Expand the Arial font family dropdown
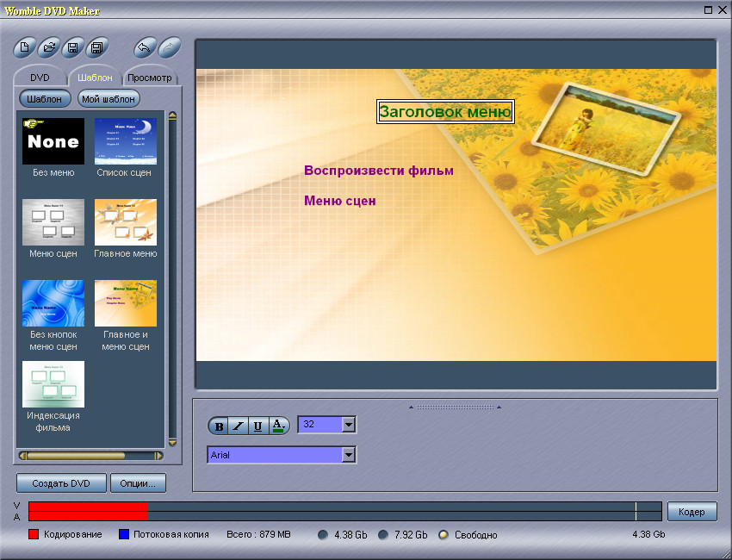 click(x=348, y=454)
